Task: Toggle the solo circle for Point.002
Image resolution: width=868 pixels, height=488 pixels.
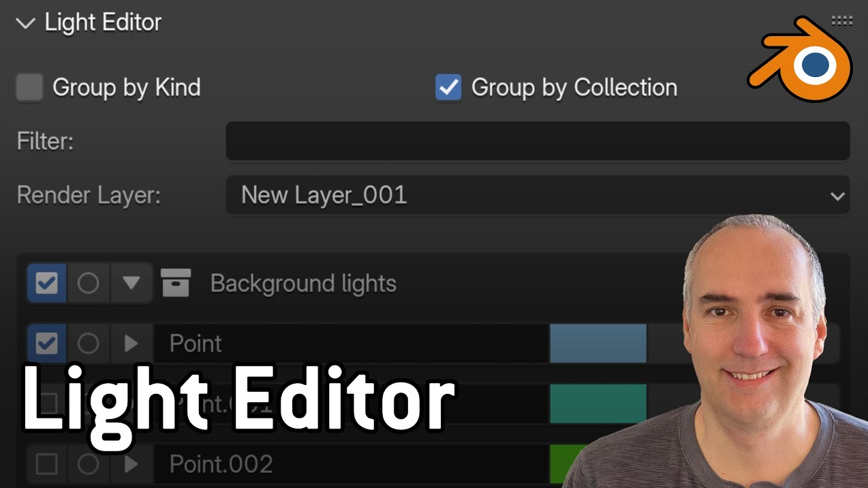Action: (x=88, y=464)
